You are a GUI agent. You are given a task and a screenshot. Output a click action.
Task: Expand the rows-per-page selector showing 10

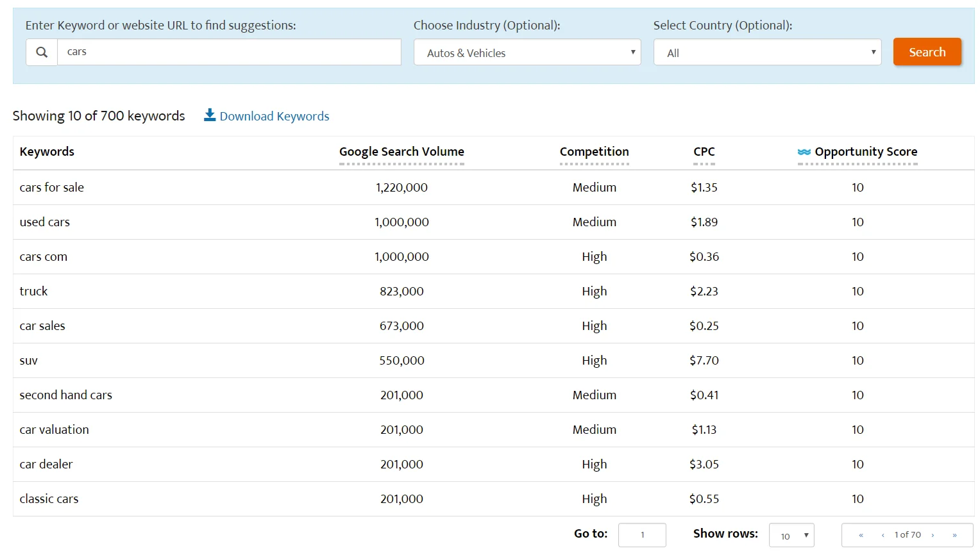coord(791,535)
